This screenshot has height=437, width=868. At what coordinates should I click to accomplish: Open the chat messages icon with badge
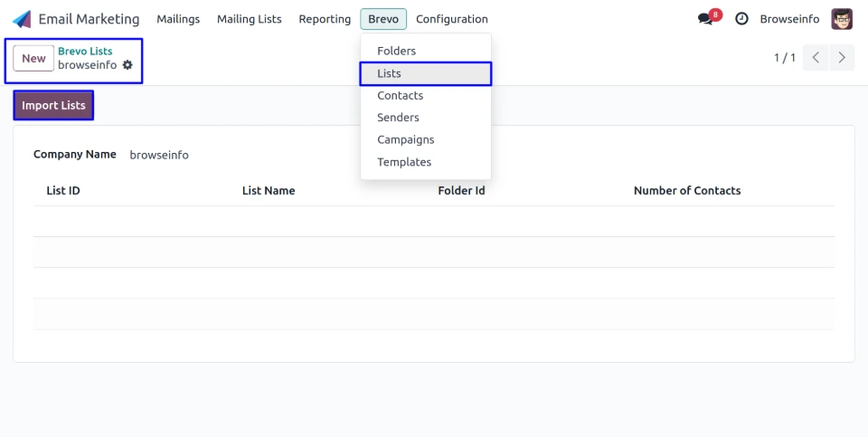click(x=705, y=19)
